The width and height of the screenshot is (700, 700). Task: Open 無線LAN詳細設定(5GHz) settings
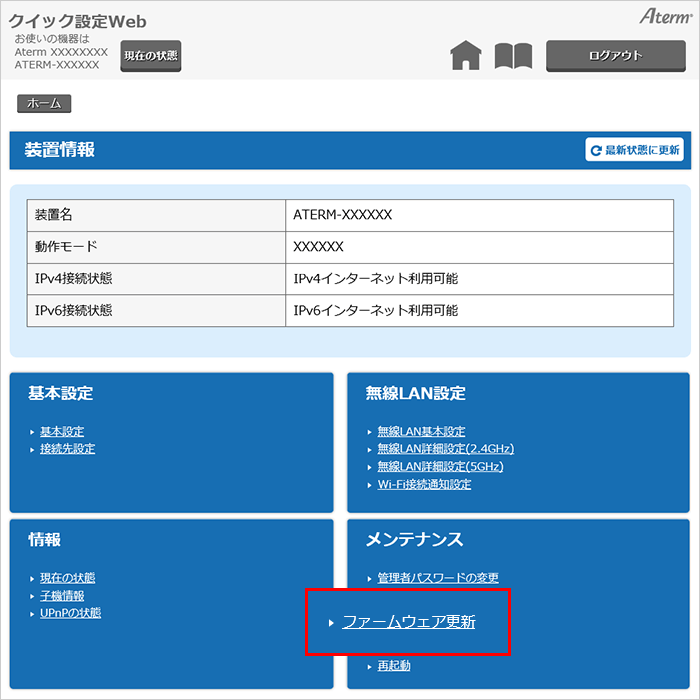tap(440, 467)
